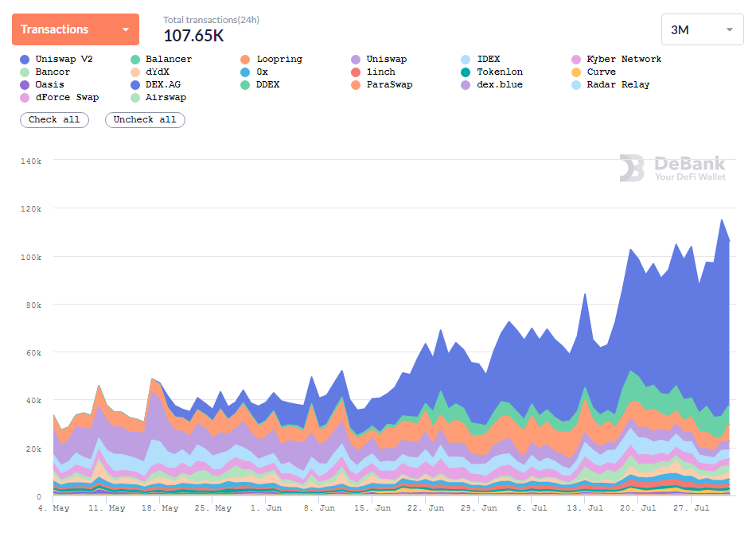The width and height of the screenshot is (756, 540).
Task: Click the 20k y-axis label
Action: [x=33, y=449]
